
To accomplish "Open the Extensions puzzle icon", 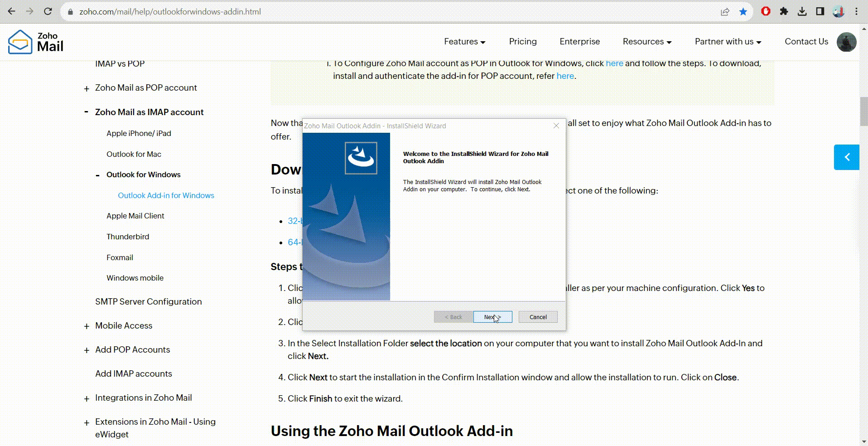I will point(784,11).
